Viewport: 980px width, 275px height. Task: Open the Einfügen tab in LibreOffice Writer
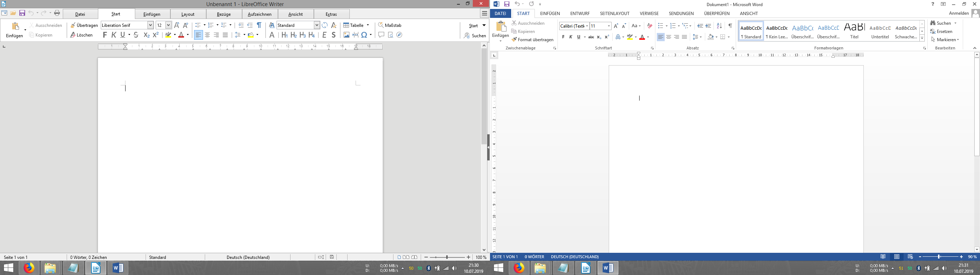point(152,14)
